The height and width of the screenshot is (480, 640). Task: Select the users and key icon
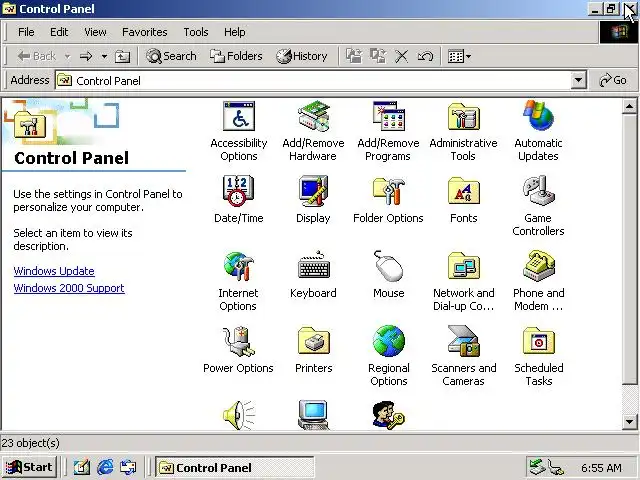pos(388,415)
